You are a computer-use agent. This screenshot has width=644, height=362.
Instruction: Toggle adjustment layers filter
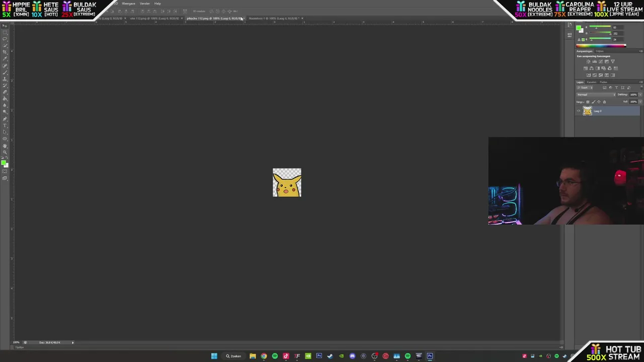[x=611, y=87]
